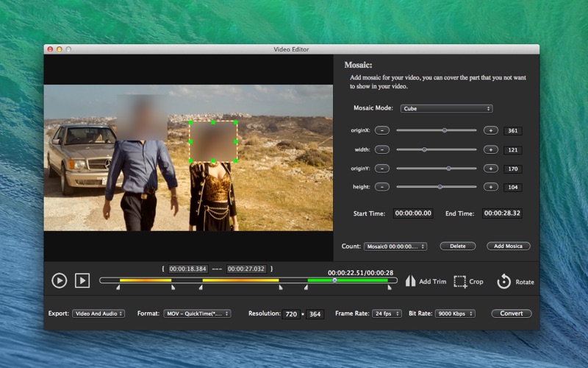The height and width of the screenshot is (368, 588).
Task: Click the Rotate icon
Action: (x=503, y=281)
